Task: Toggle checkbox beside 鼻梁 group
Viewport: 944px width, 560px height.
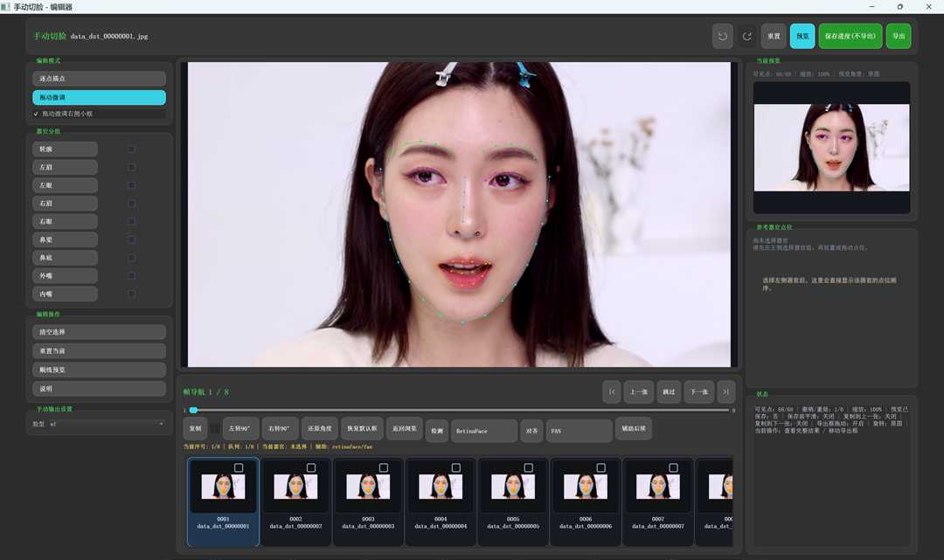Action: [131, 239]
